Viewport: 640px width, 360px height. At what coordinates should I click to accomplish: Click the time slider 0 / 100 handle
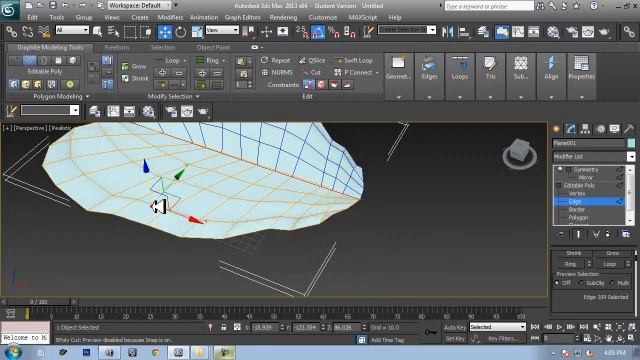tap(39, 302)
